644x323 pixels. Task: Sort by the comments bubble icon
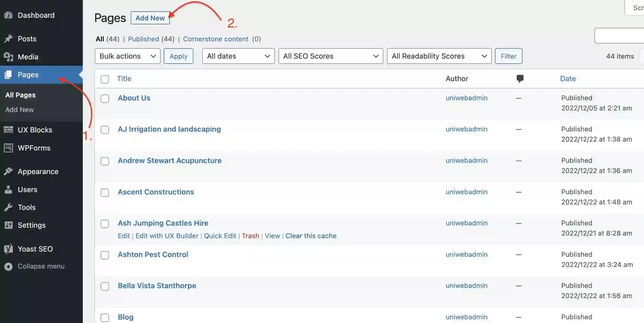pos(520,79)
